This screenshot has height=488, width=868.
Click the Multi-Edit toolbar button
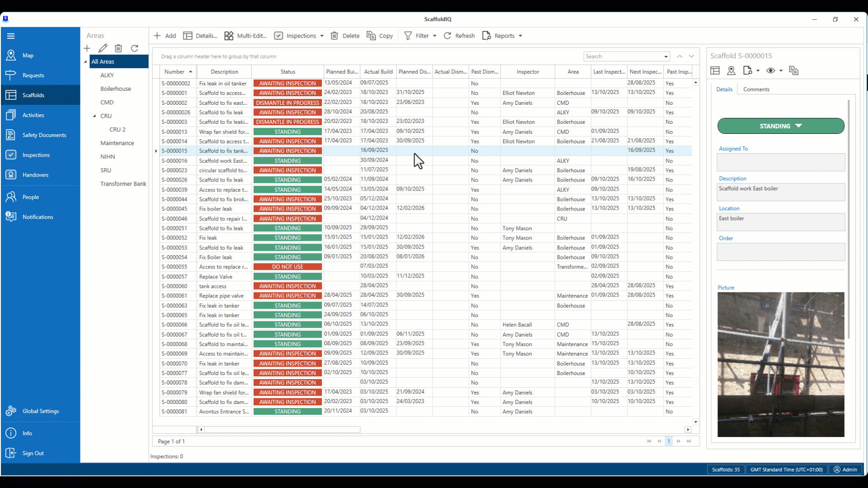pyautogui.click(x=245, y=36)
